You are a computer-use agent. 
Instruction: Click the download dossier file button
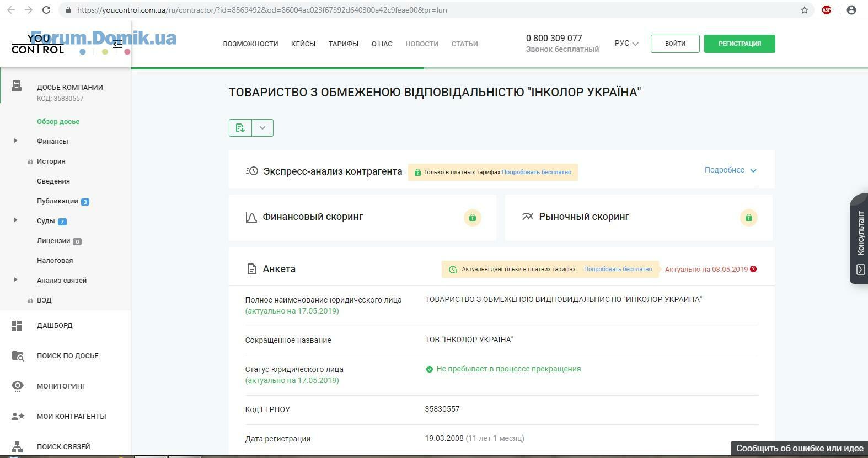[x=240, y=128]
